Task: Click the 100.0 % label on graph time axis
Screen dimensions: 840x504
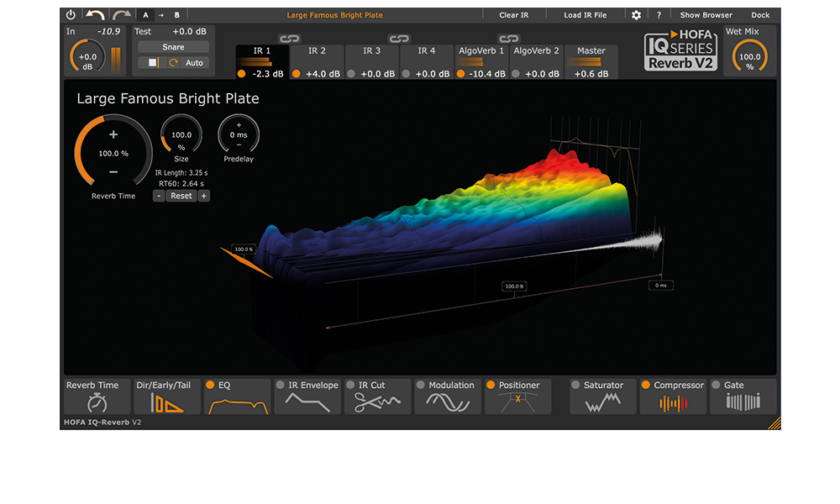Action: tap(514, 286)
